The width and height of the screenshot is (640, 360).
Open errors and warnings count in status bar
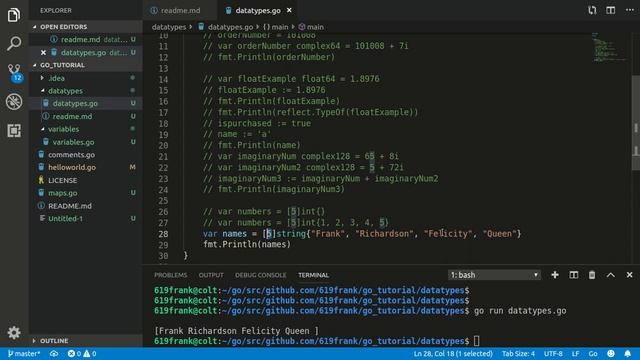click(x=82, y=353)
